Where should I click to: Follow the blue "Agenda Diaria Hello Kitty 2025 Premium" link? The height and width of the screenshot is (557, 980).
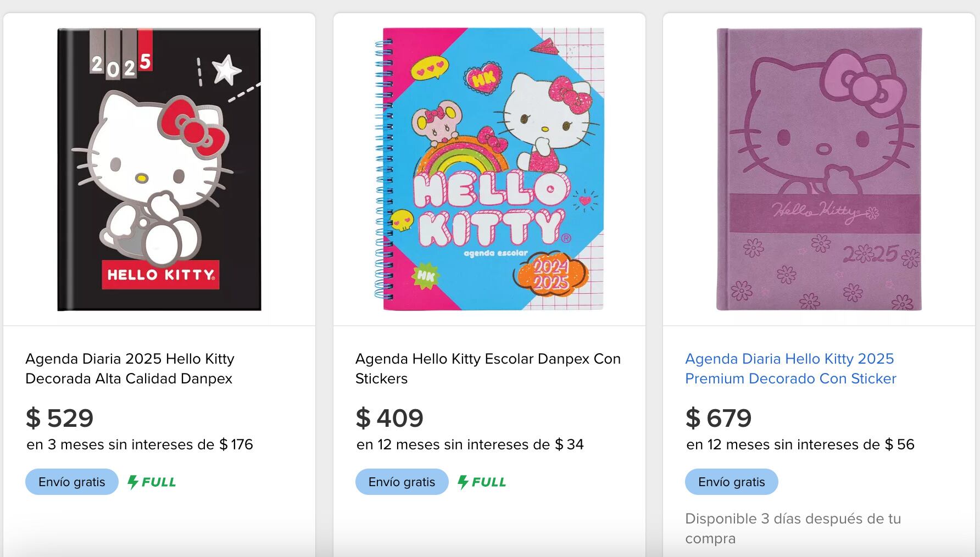click(790, 369)
